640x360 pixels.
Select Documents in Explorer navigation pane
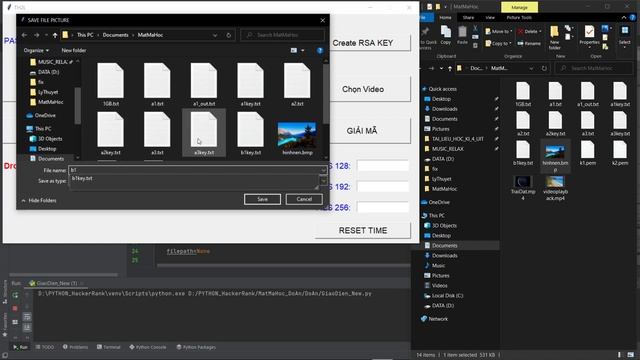pos(444,245)
